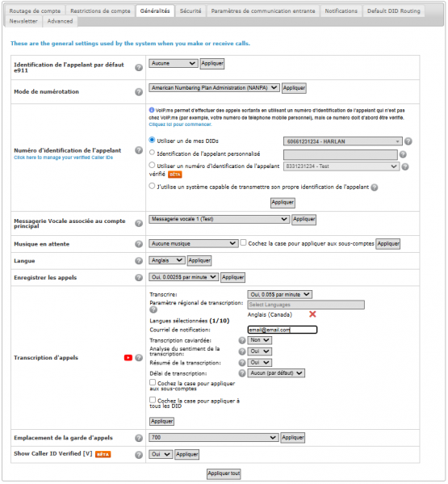
Task: Open the YouTube video icon for Transcription d'appels
Action: pyautogui.click(x=128, y=358)
